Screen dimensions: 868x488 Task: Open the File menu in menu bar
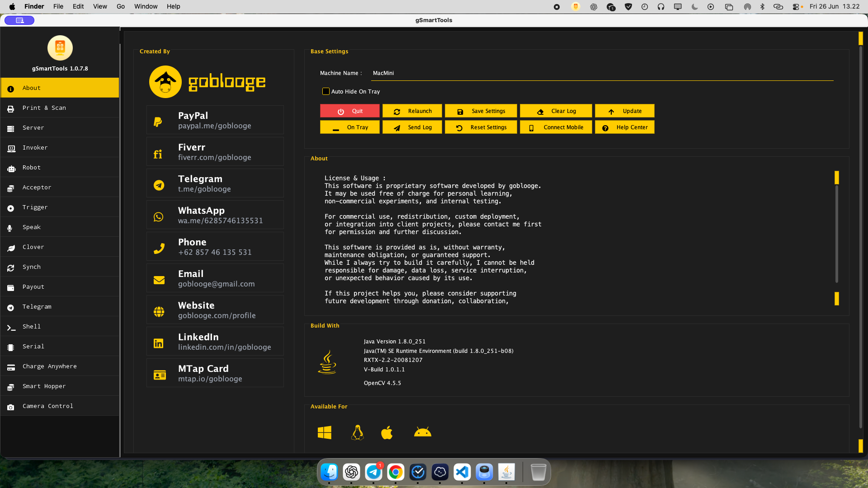click(x=58, y=6)
